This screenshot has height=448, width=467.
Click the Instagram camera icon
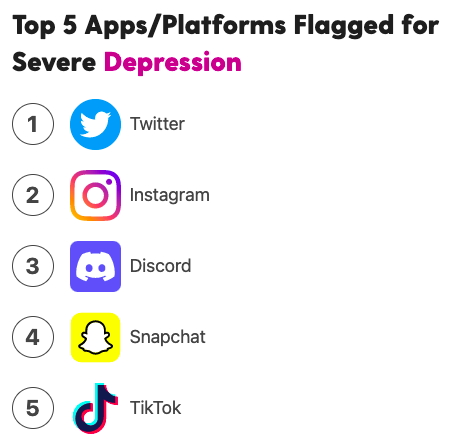[x=95, y=195]
